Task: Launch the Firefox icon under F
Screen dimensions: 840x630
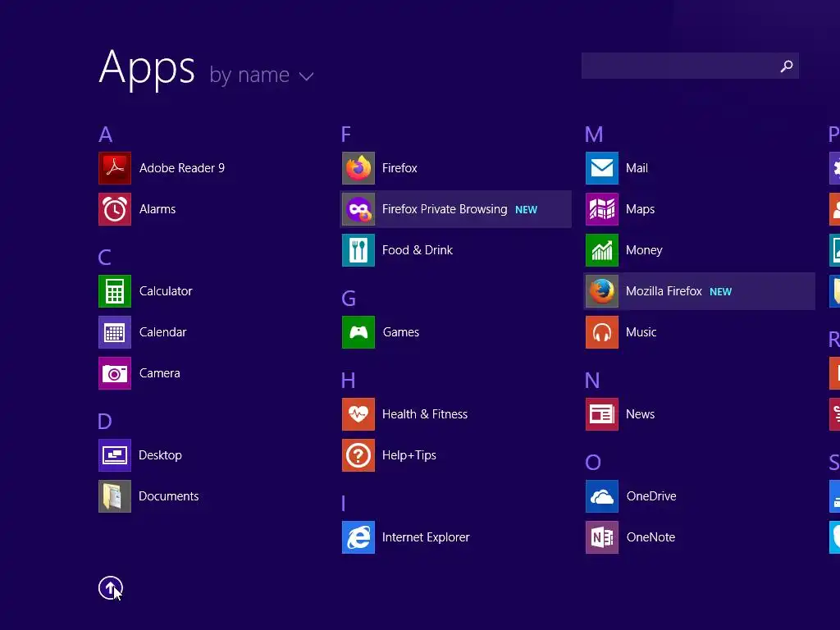Action: coord(358,168)
